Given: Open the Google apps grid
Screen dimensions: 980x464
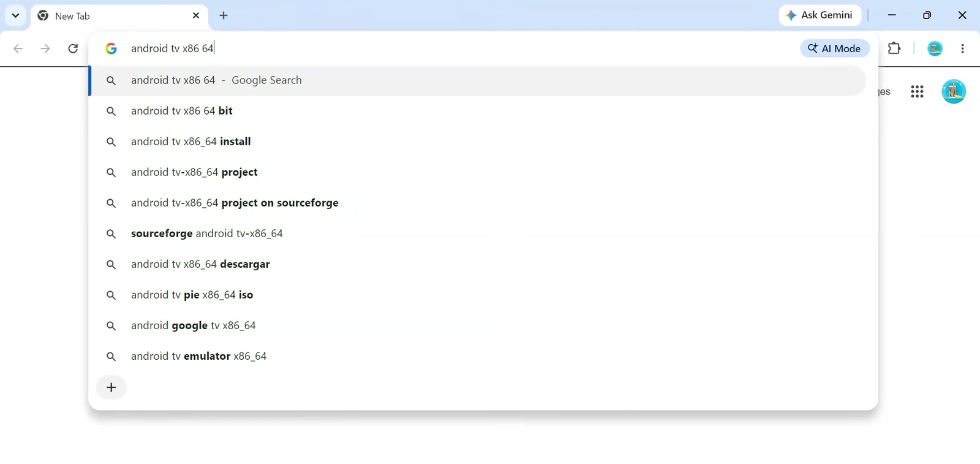Looking at the screenshot, I should (x=917, y=92).
